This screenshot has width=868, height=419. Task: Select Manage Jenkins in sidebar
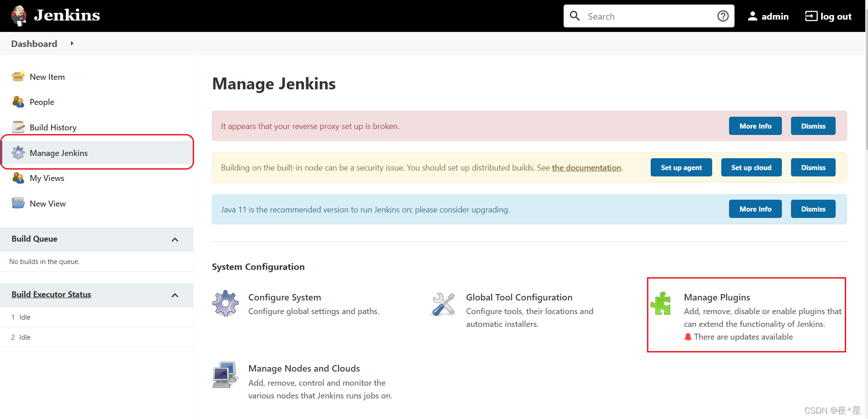point(97,153)
